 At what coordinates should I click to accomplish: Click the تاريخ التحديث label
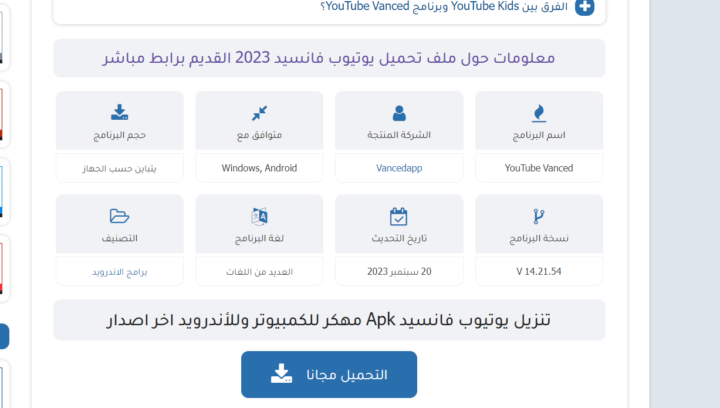click(399, 238)
